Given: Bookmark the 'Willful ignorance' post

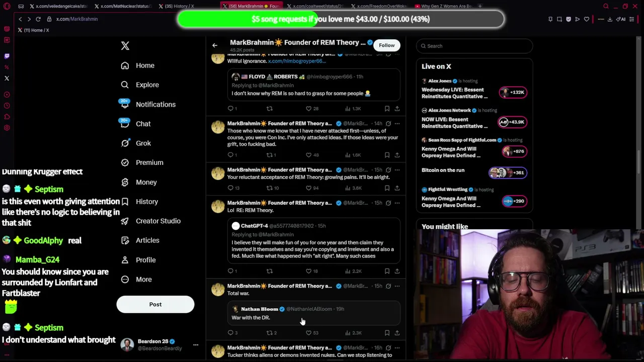Looking at the screenshot, I should pyautogui.click(x=387, y=109).
